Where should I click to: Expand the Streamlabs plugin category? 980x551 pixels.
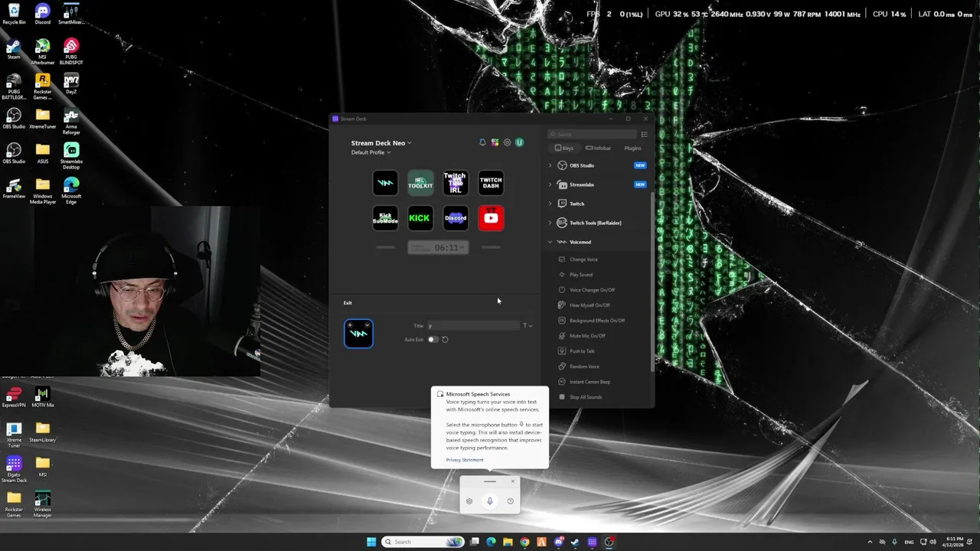550,184
